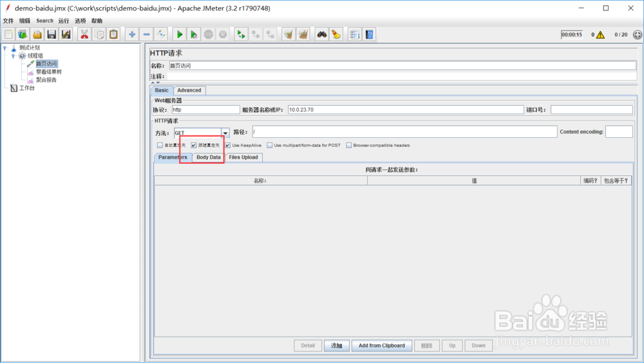
Task: Expand all nodes with plus icon
Action: coord(132,35)
